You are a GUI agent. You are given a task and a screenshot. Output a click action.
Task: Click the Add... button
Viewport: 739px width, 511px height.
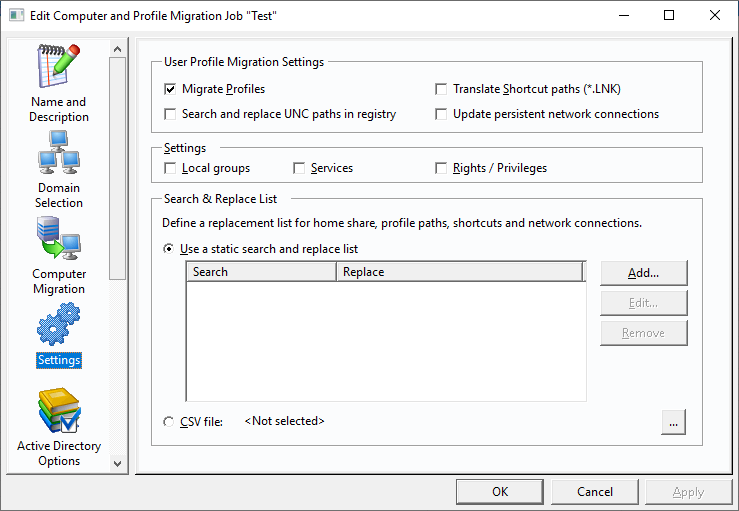pyautogui.click(x=644, y=273)
